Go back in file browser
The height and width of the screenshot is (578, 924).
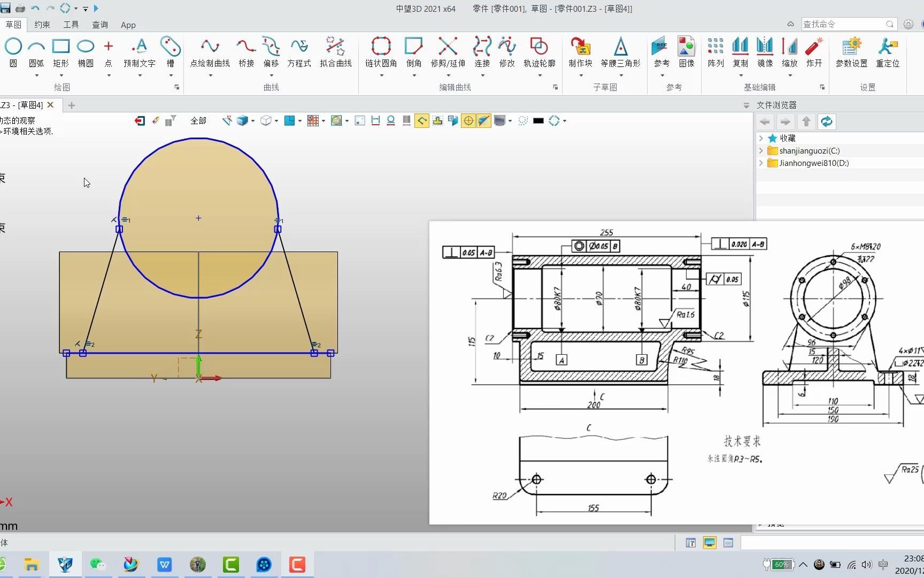tap(765, 121)
